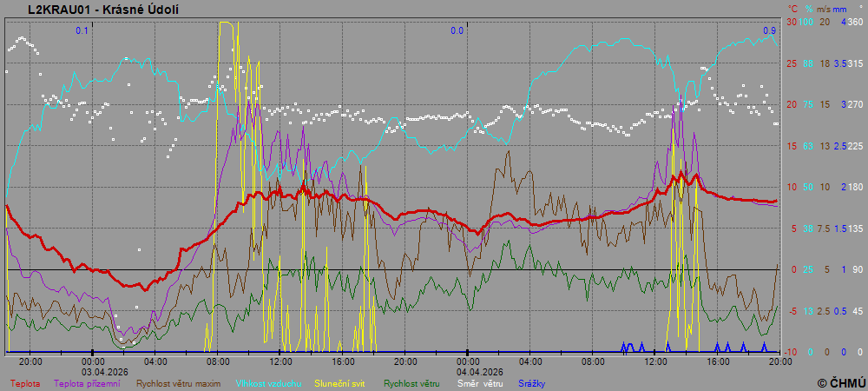Screen dimensions: 868x391
Task: Click the 0.9 precipitation total at top
Action: (769, 31)
